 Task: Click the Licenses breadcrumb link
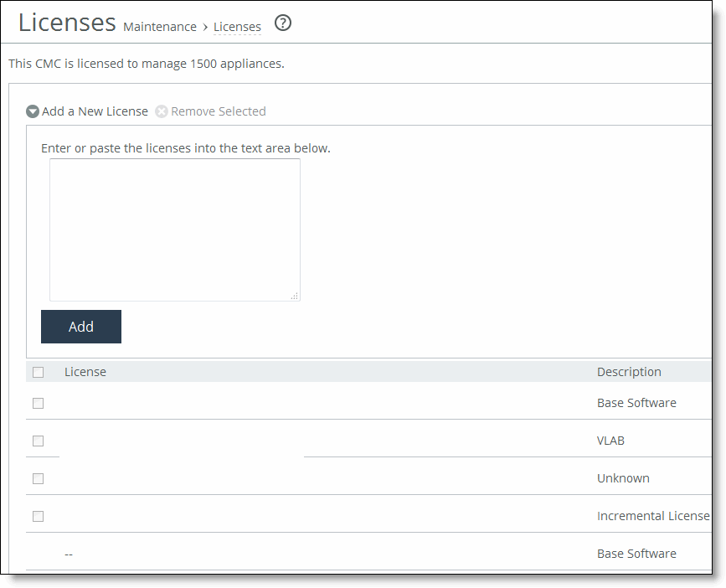pyautogui.click(x=237, y=27)
